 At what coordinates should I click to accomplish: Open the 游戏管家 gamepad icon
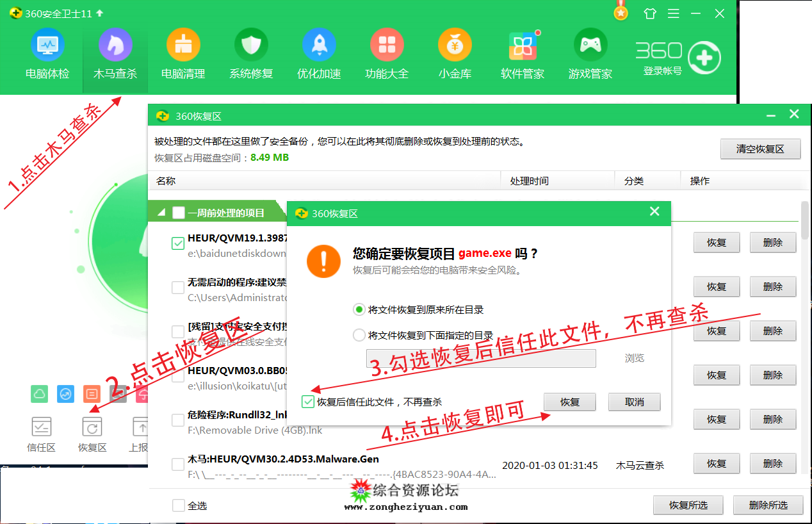tap(590, 45)
